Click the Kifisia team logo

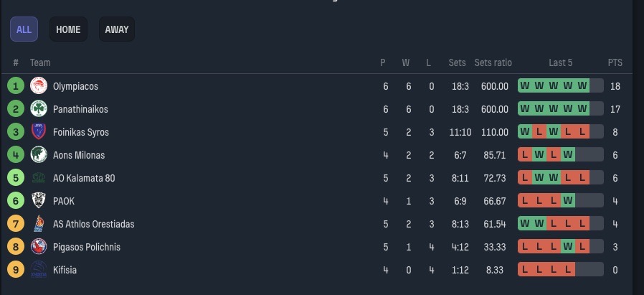(39, 270)
